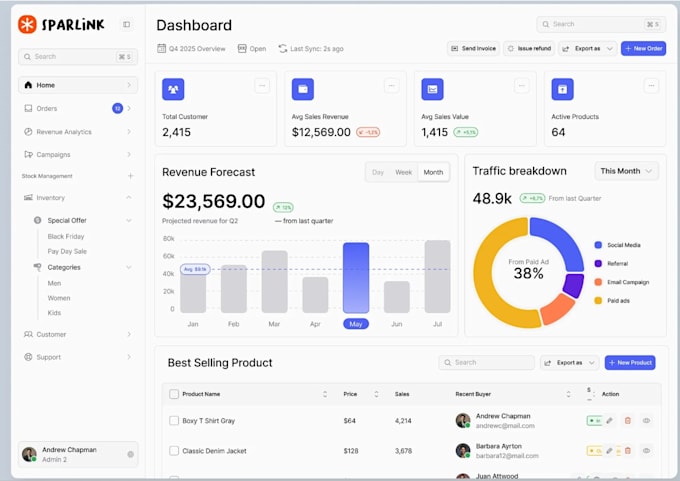Add item with Stock Management plus icon

coord(131,176)
